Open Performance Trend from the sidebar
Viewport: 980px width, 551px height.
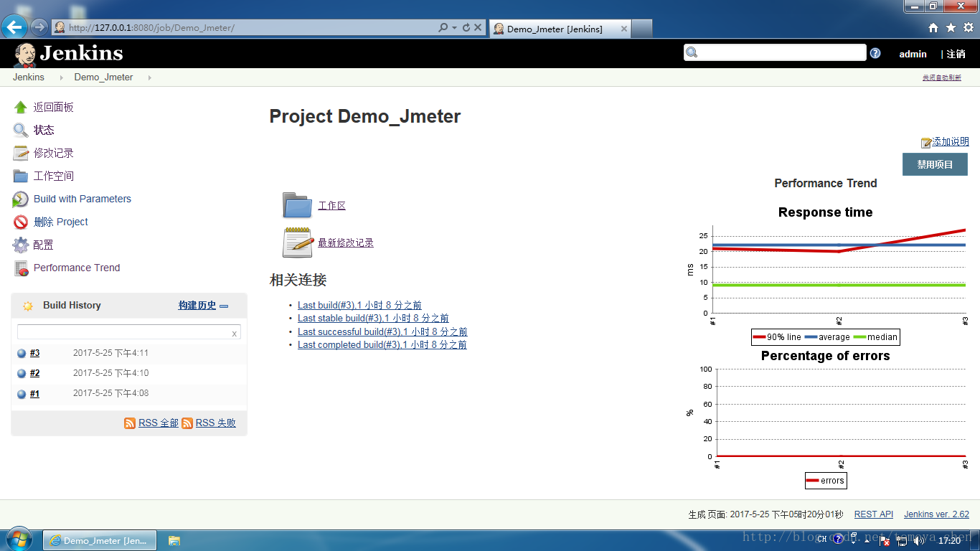[x=77, y=268]
